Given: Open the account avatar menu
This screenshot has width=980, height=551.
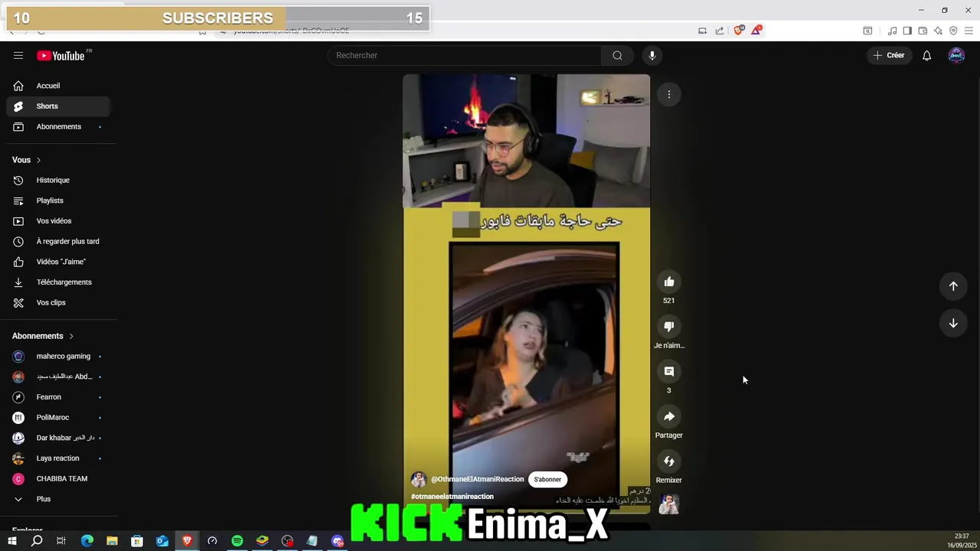Looking at the screenshot, I should pos(956,55).
